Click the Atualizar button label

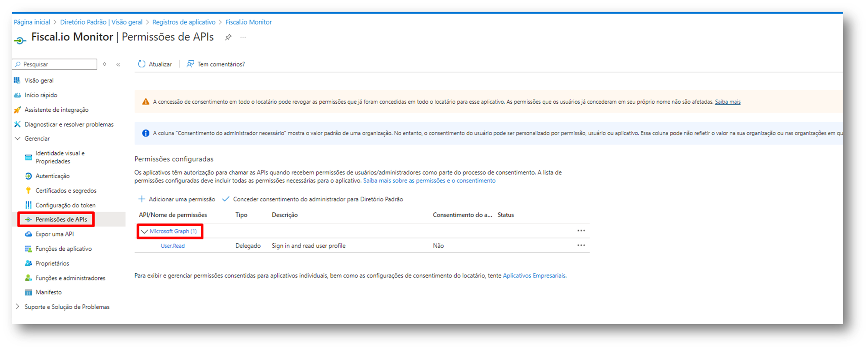point(160,64)
